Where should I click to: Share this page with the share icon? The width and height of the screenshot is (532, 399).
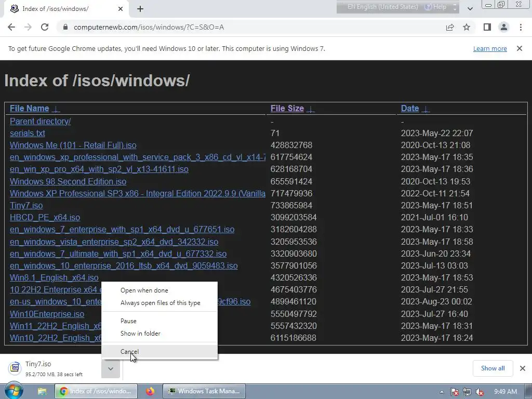coord(450,27)
